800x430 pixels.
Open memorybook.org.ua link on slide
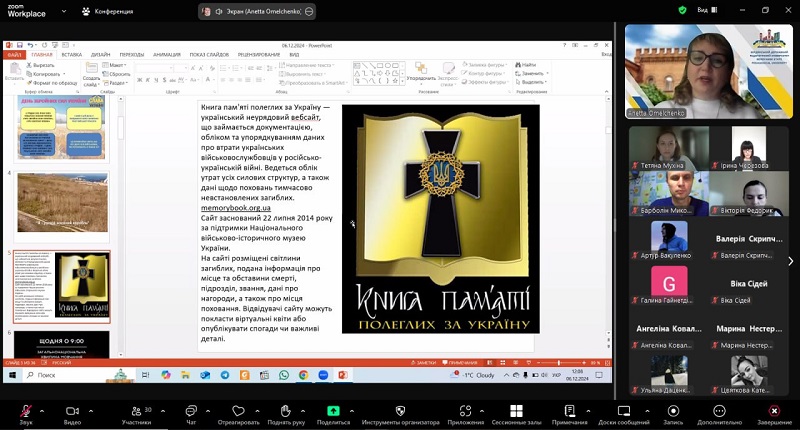pyautogui.click(x=236, y=208)
